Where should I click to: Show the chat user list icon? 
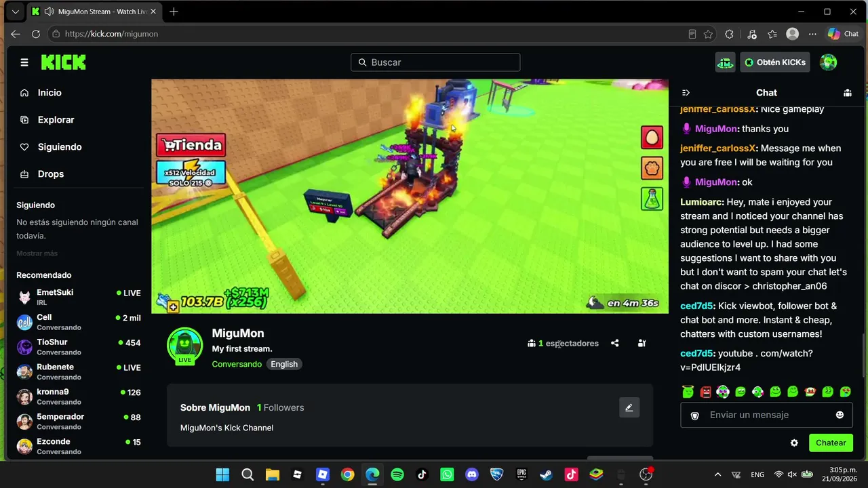(848, 93)
